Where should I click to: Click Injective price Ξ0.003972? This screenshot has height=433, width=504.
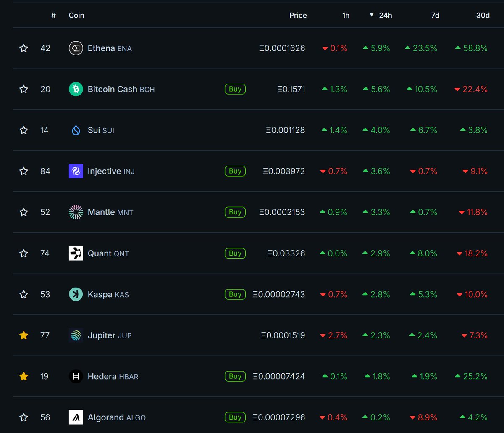(x=284, y=171)
